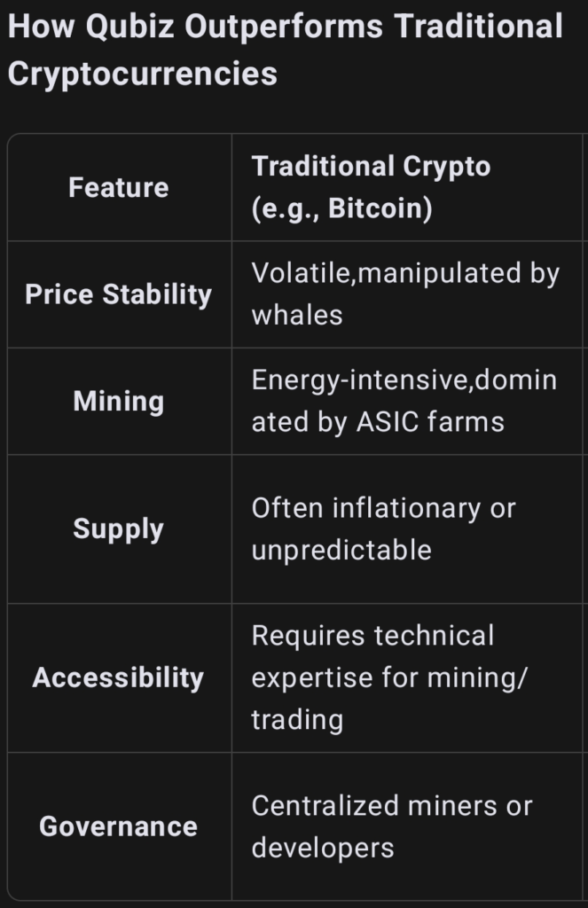The width and height of the screenshot is (588, 908).
Task: Select the 'Governance' row label
Action: coord(119,826)
